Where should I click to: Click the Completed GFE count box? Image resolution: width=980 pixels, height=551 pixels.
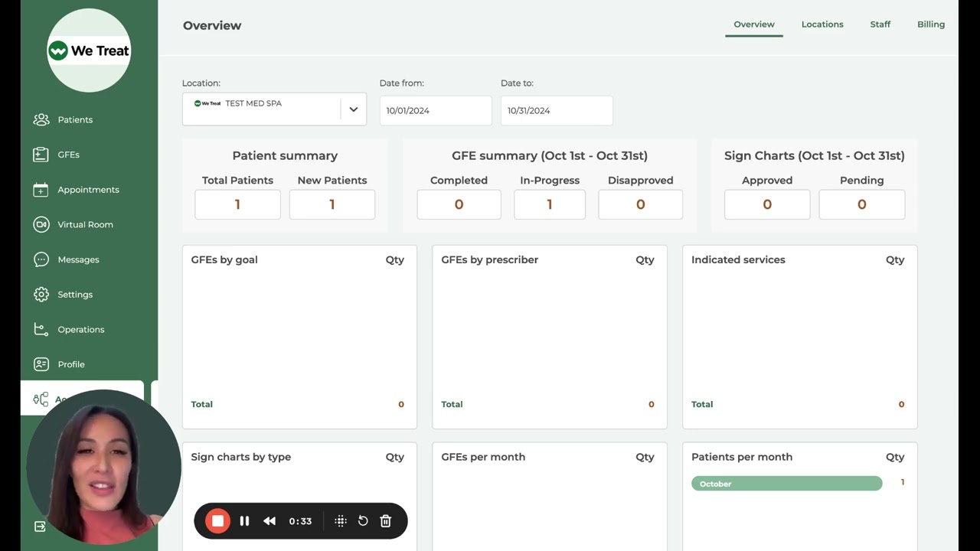[459, 204]
